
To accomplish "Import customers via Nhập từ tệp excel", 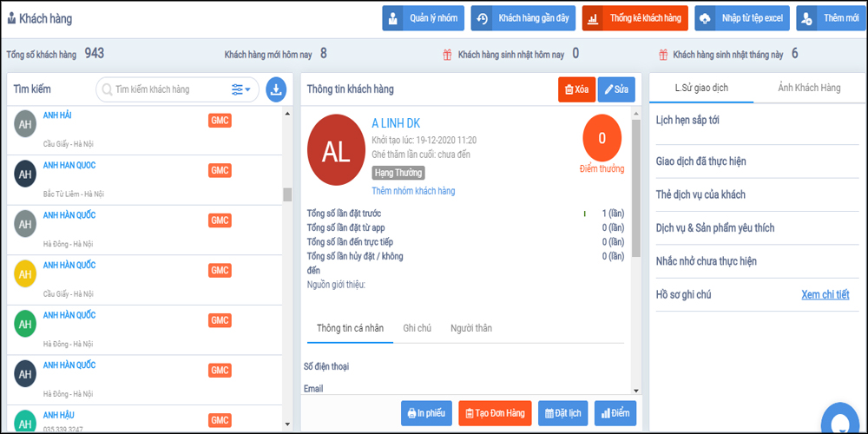I will click(742, 18).
